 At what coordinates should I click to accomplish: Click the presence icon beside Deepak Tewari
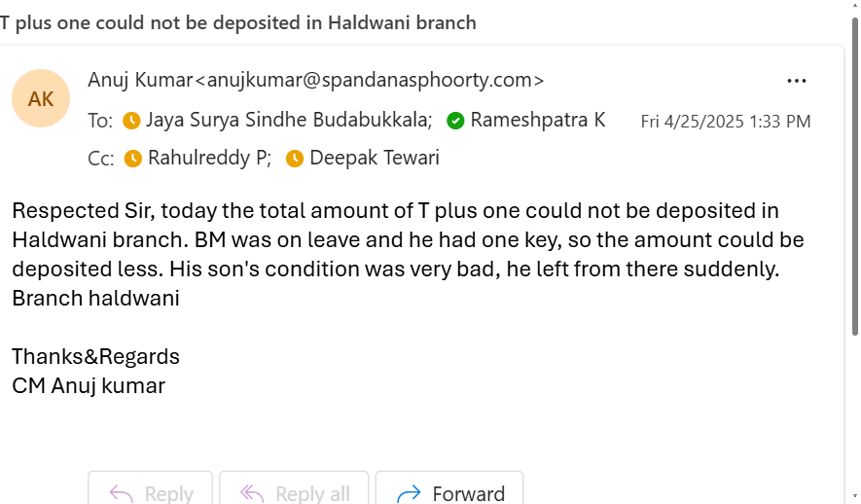[295, 158]
